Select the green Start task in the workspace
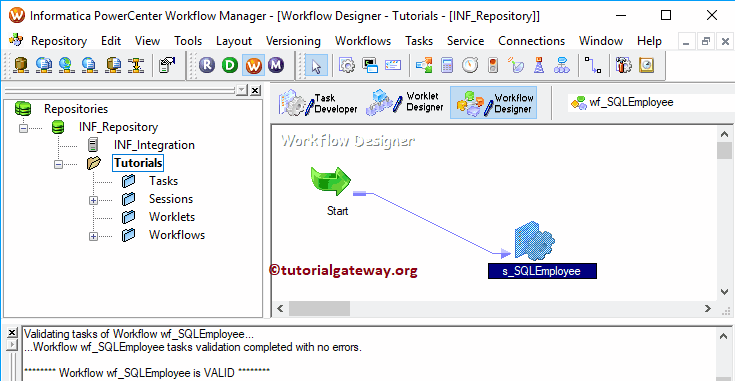This screenshot has height=381, width=735. click(x=331, y=181)
